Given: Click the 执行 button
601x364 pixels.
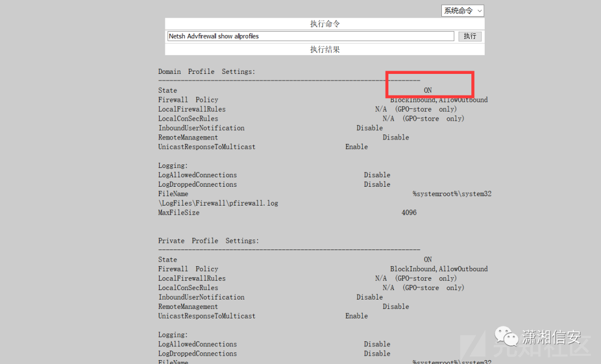Looking at the screenshot, I should [470, 36].
